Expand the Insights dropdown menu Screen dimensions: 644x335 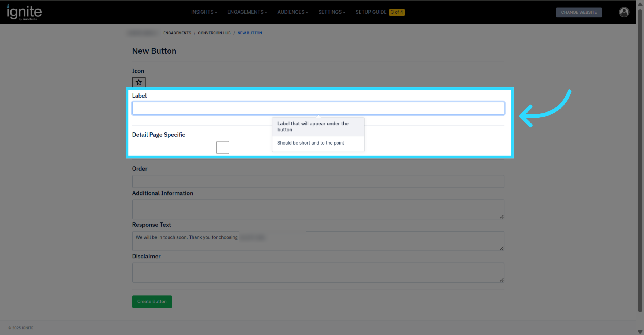(204, 12)
